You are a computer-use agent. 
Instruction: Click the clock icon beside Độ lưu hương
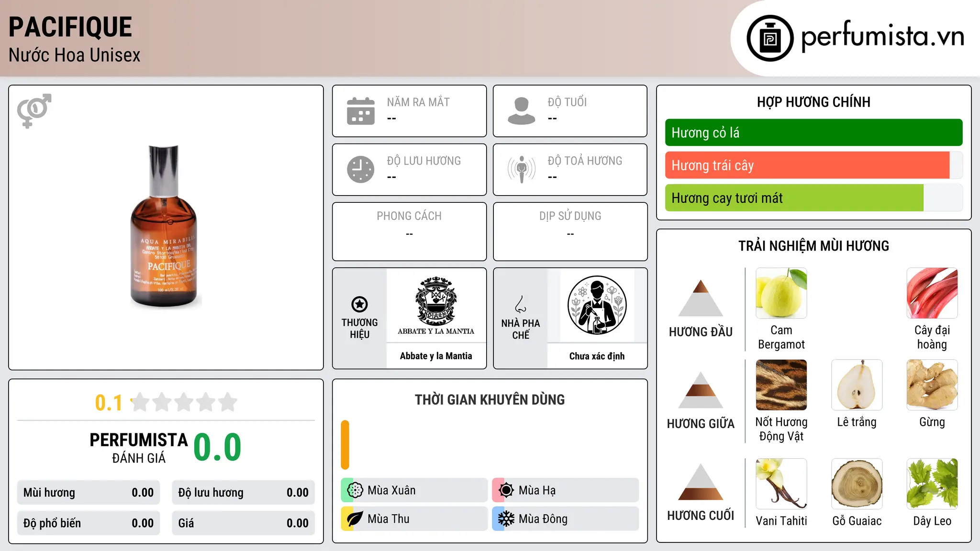pyautogui.click(x=361, y=169)
